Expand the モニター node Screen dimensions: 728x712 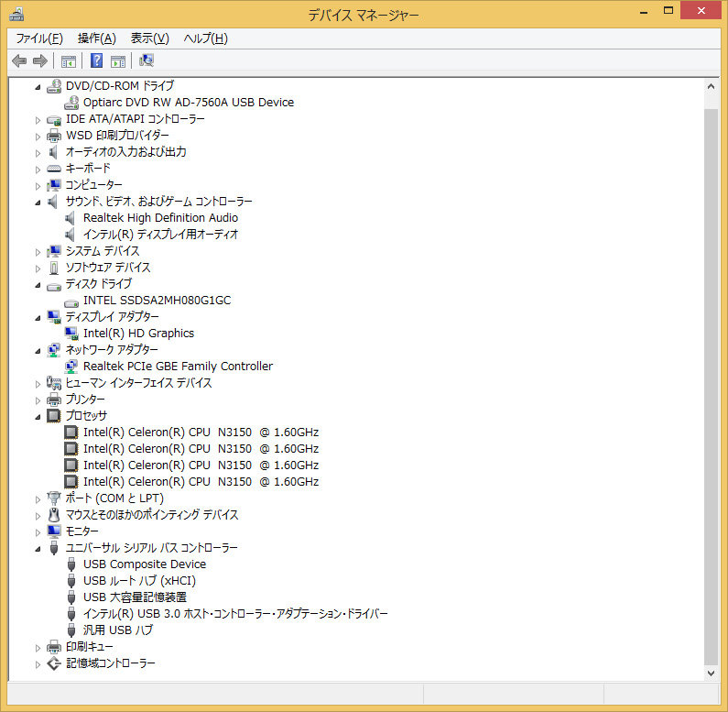tap(38, 532)
